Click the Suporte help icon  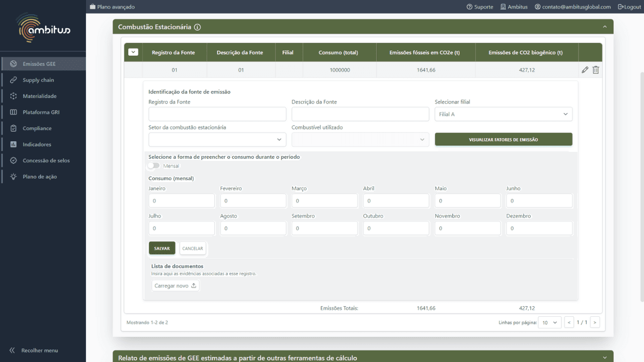469,7
